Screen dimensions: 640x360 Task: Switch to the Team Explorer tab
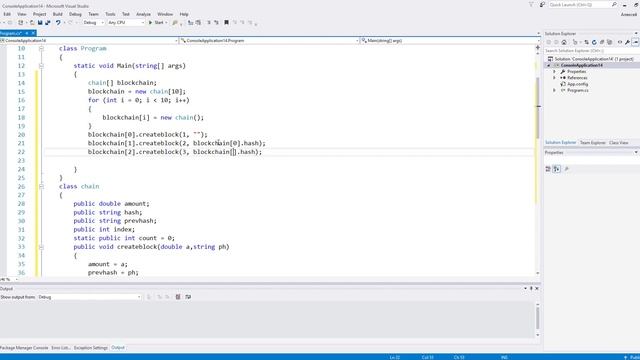click(x=593, y=143)
